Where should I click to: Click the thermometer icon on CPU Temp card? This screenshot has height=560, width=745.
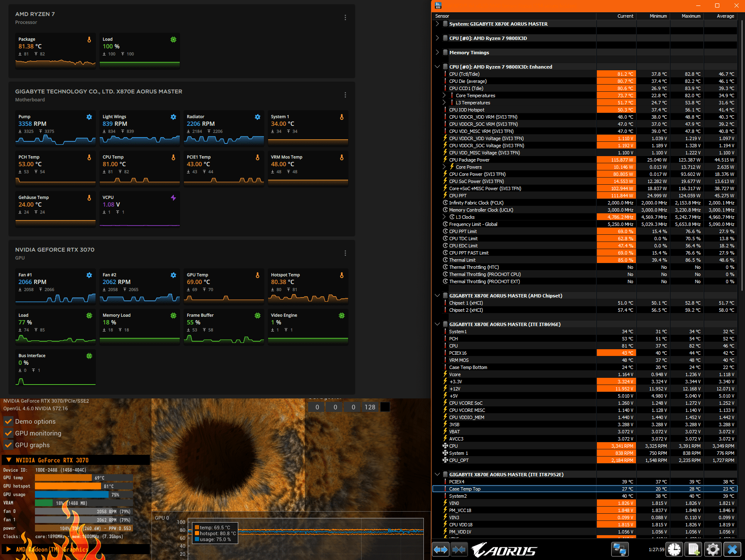pyautogui.click(x=173, y=157)
